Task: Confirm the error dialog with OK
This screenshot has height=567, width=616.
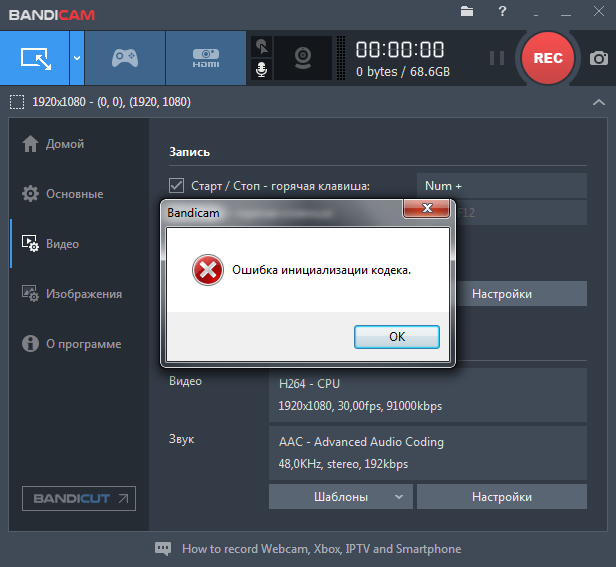Action: click(x=397, y=337)
